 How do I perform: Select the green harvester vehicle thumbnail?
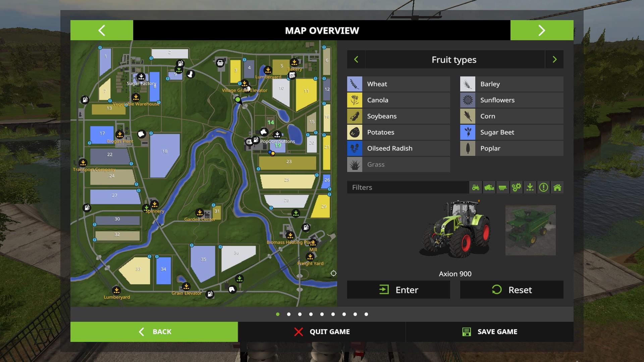(x=530, y=230)
